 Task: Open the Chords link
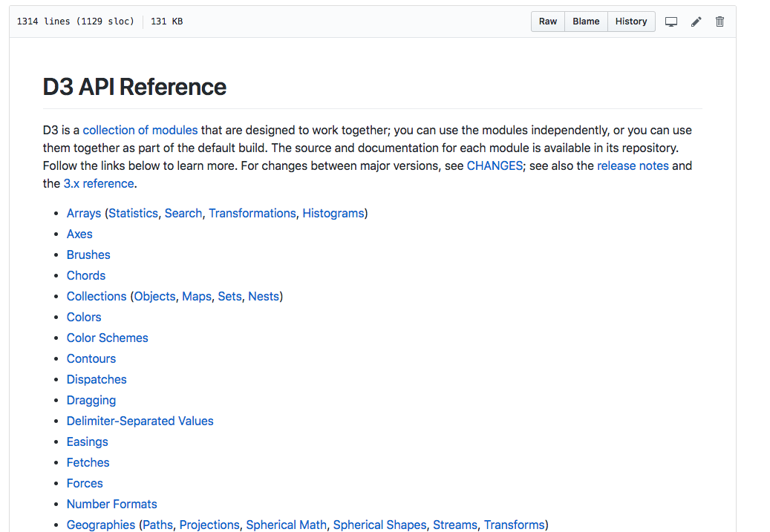click(86, 275)
